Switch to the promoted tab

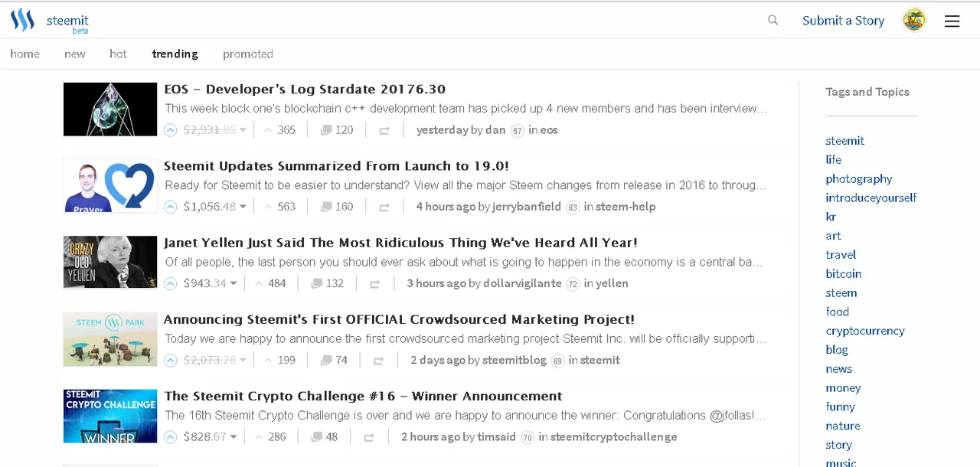click(x=248, y=54)
